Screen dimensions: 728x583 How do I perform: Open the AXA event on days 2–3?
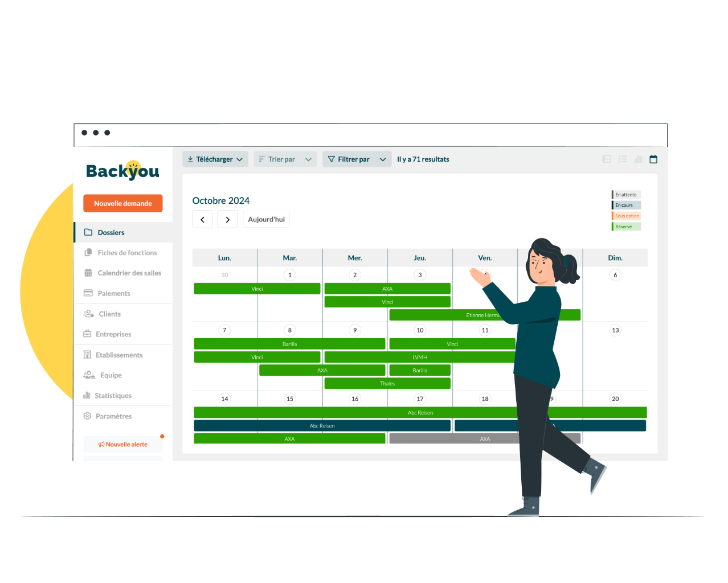point(387,289)
